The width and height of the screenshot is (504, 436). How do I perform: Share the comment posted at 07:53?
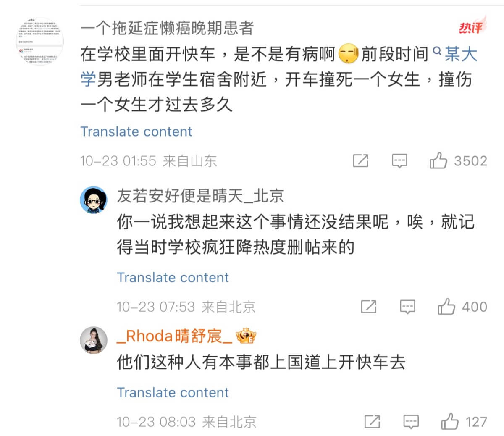[x=369, y=307]
